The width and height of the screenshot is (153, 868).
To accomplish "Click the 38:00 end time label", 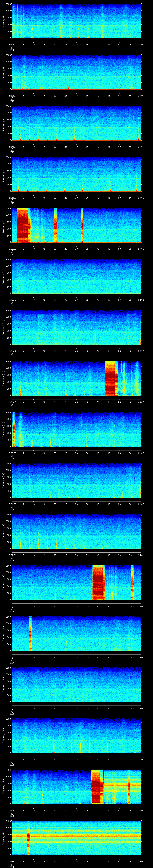I will click(141, 810).
